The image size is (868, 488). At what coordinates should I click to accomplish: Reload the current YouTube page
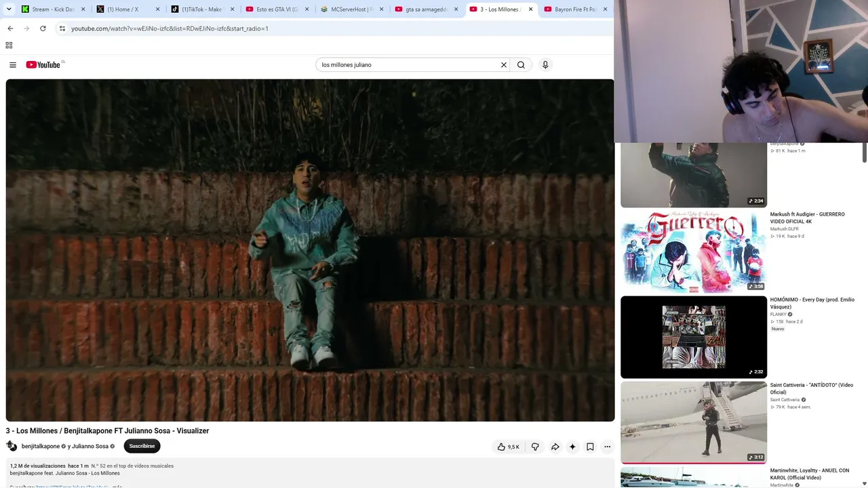point(43,28)
